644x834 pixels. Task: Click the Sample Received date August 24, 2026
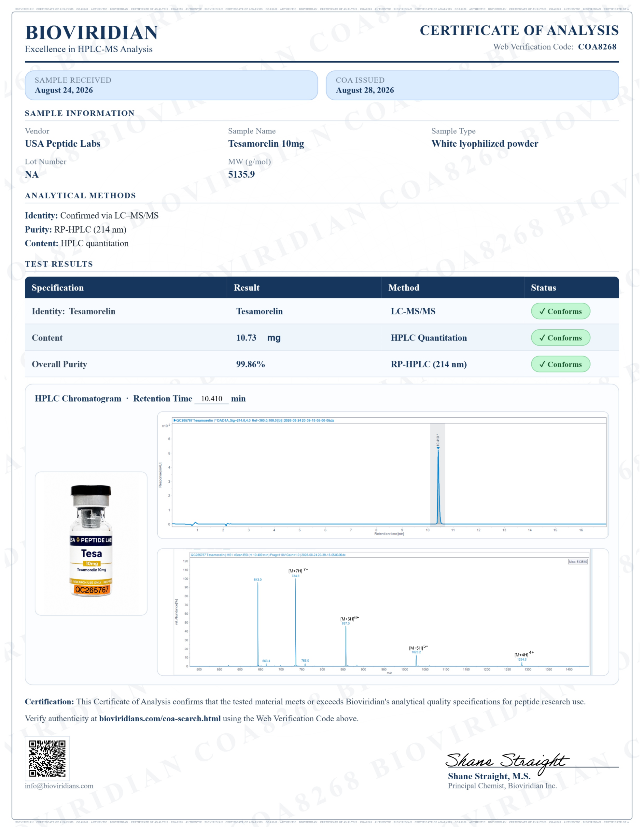tap(64, 90)
